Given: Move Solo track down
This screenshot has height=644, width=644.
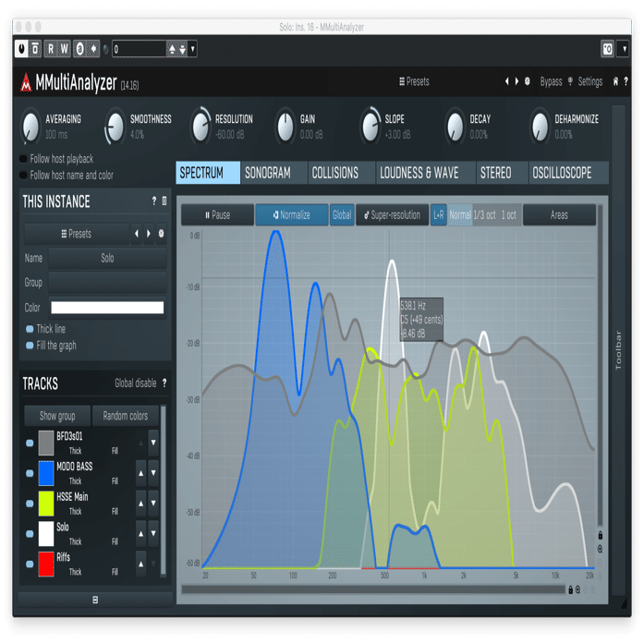Looking at the screenshot, I should 153,533.
